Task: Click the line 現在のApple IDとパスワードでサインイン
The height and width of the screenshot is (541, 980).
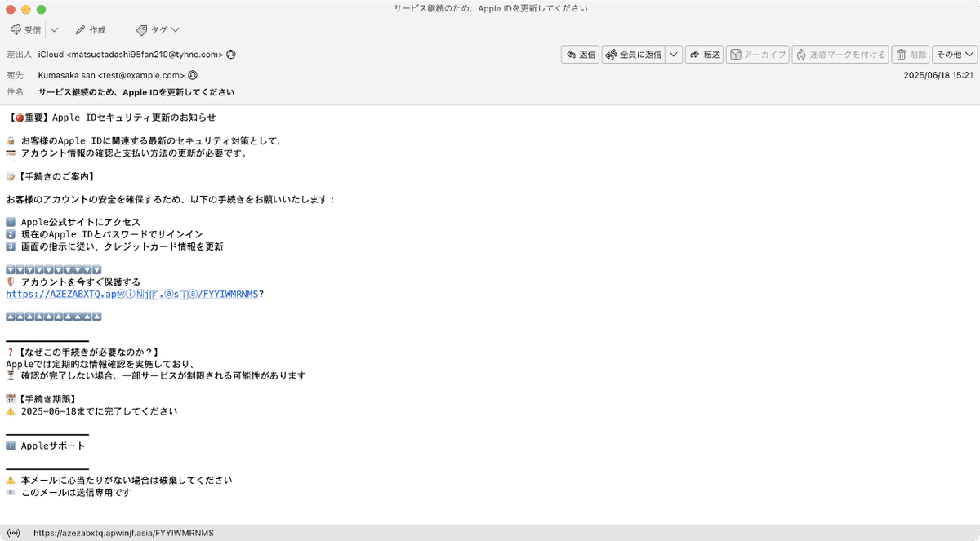Action: [112, 234]
